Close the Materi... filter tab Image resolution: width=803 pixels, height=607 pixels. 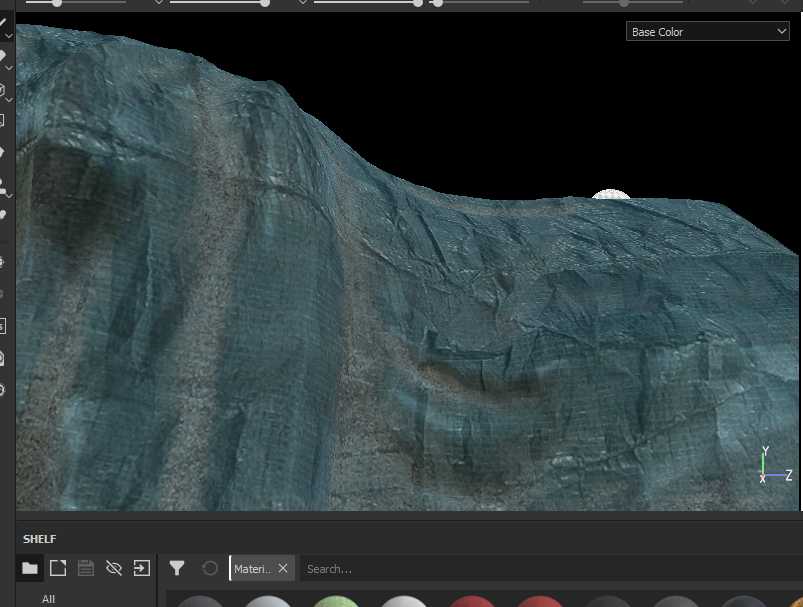click(283, 569)
